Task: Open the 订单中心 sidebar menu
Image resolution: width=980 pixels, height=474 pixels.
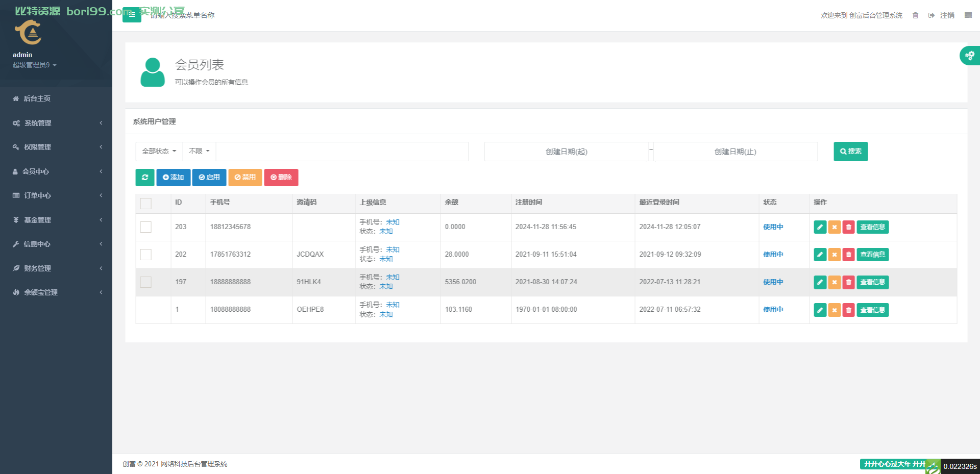Action: tap(56, 195)
